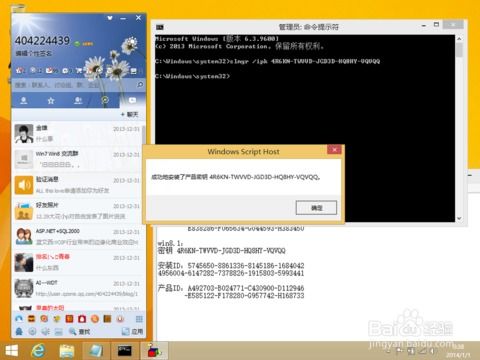Image resolution: width=480 pixels, height=360 pixels.
Task: Switch to the contacts tab in QQ
Action: [x=24, y=100]
